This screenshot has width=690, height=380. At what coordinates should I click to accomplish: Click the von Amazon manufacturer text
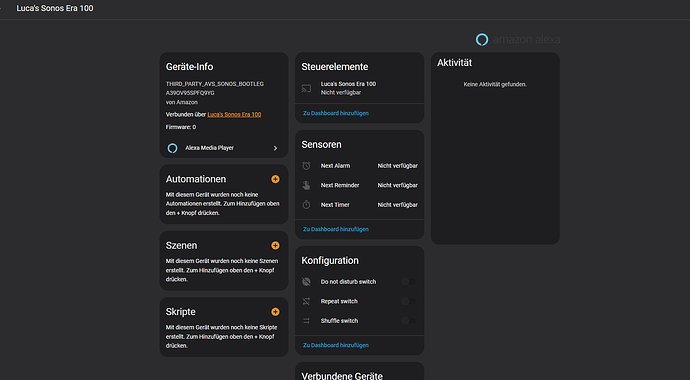pos(182,102)
